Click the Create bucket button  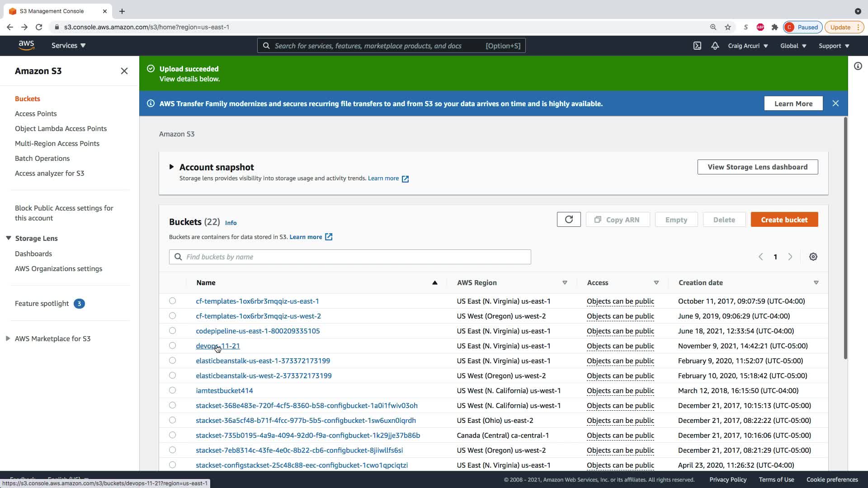[784, 220]
